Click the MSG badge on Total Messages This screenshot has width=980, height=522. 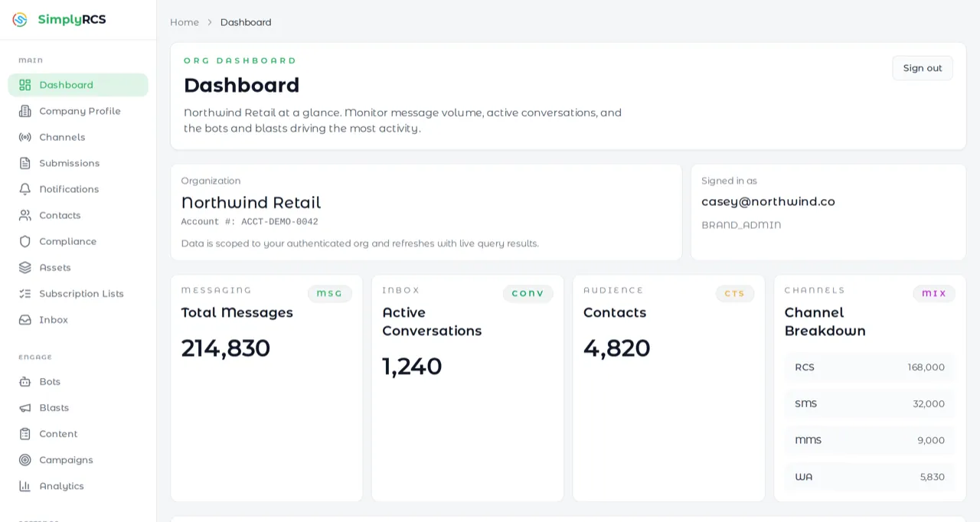[x=330, y=294]
